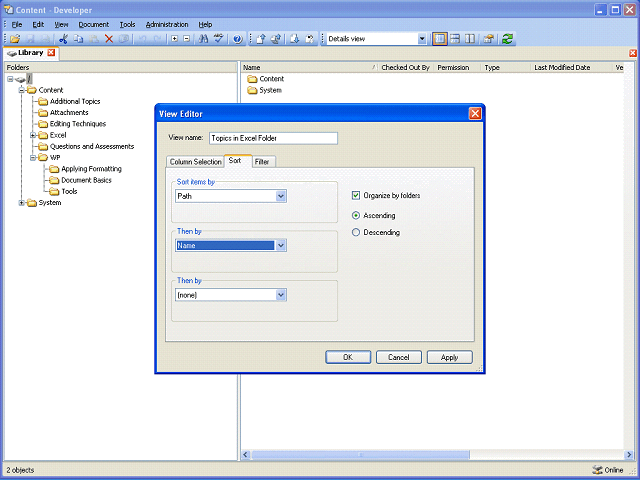Open the Sort items by dropdown
640x480 pixels.
click(x=281, y=196)
